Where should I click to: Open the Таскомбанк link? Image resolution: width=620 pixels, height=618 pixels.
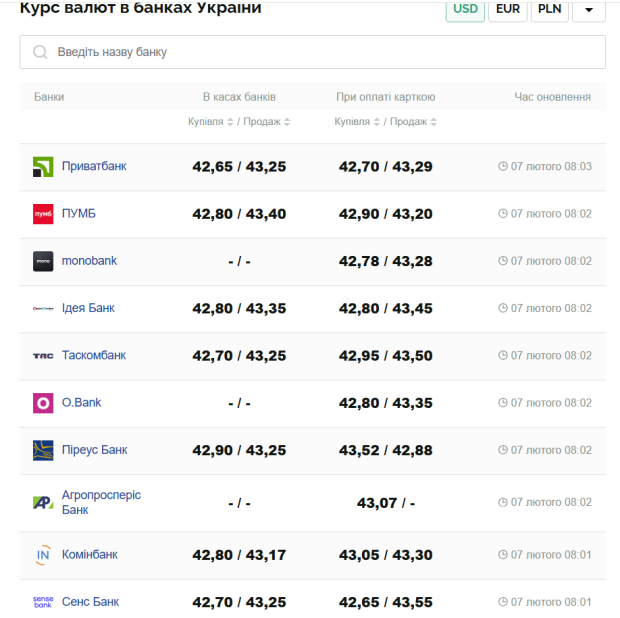(x=94, y=355)
